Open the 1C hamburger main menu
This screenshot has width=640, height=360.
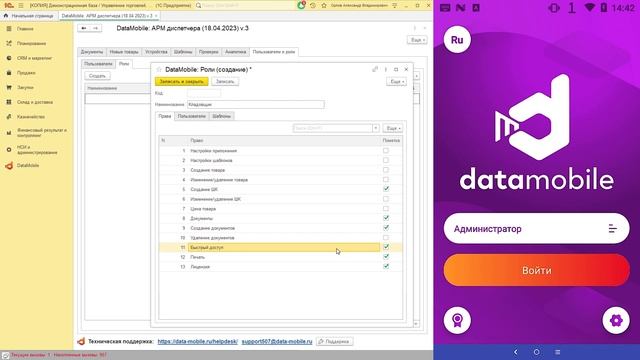click(21, 5)
